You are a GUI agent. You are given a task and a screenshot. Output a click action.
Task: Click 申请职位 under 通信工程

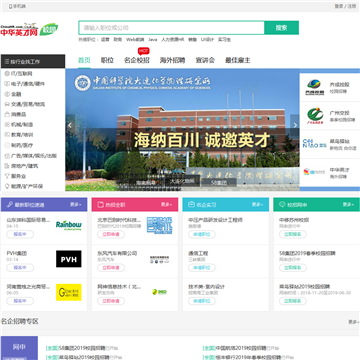point(202,268)
